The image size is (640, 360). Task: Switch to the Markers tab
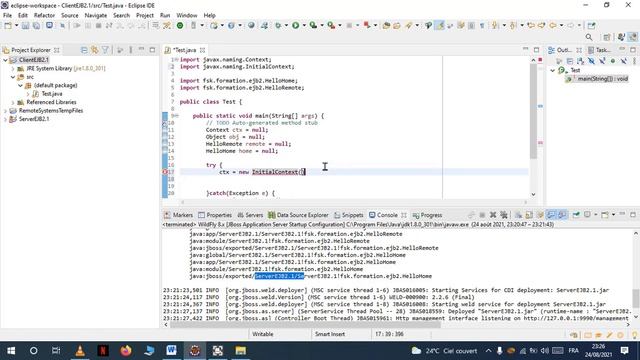[x=178, y=215]
